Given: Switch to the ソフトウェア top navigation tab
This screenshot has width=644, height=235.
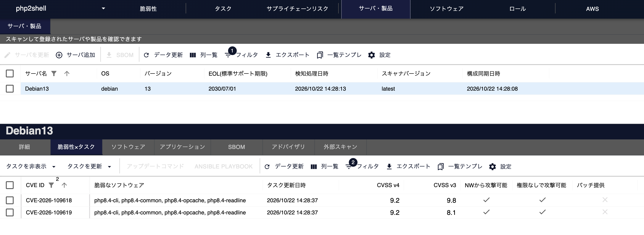Looking at the screenshot, I should 446,9.
